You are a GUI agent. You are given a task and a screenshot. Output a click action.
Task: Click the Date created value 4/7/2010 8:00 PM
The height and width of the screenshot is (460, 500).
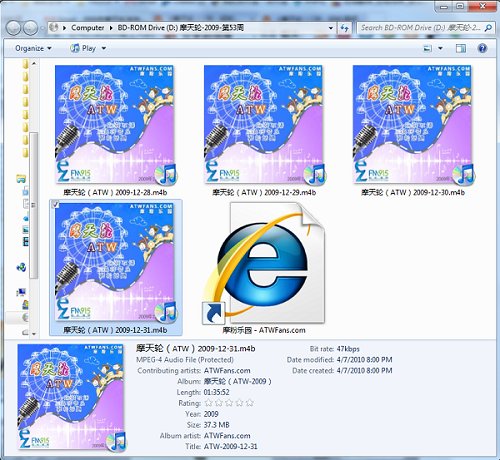click(364, 371)
